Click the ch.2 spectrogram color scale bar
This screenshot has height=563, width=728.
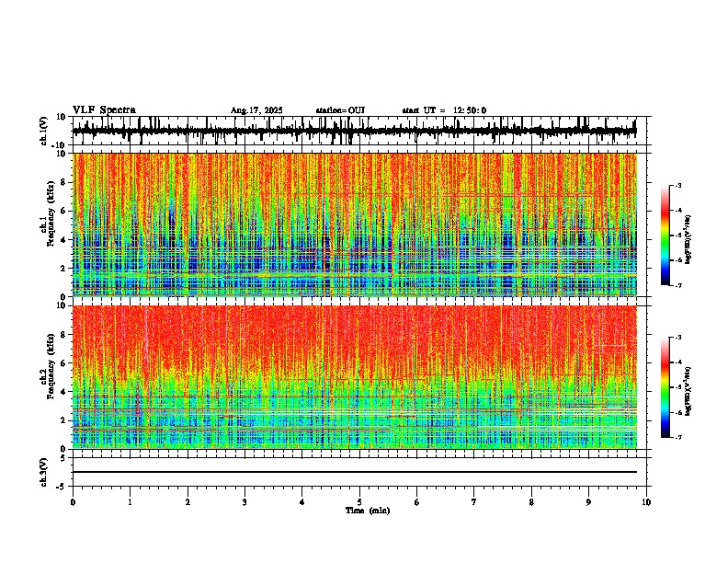665,387
